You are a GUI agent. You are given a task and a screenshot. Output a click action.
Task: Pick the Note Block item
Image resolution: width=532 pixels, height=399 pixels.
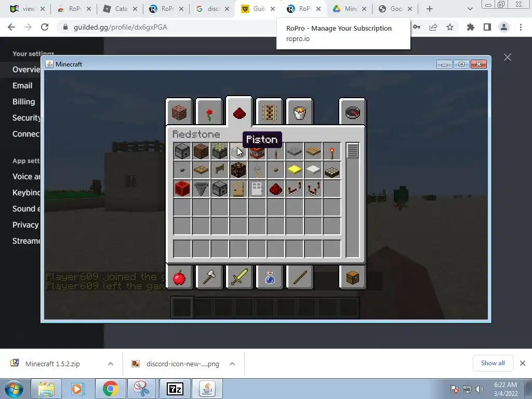tap(201, 151)
